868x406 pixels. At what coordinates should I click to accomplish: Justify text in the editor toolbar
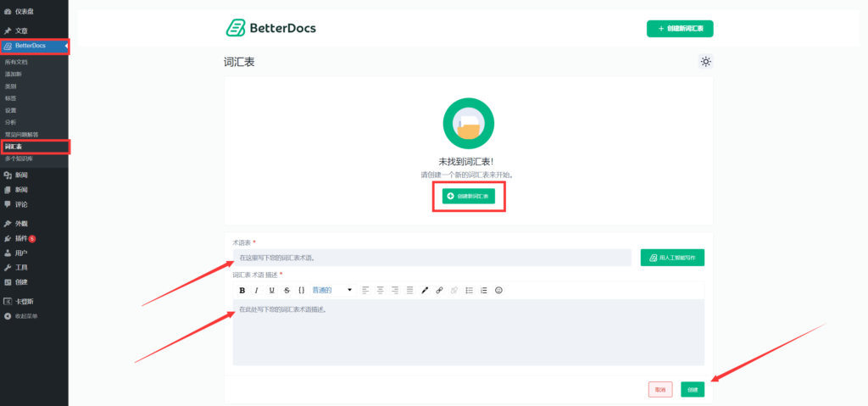pos(409,290)
